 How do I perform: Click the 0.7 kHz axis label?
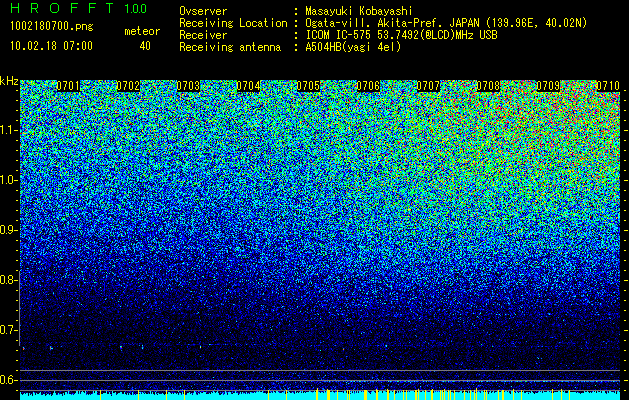7,330
